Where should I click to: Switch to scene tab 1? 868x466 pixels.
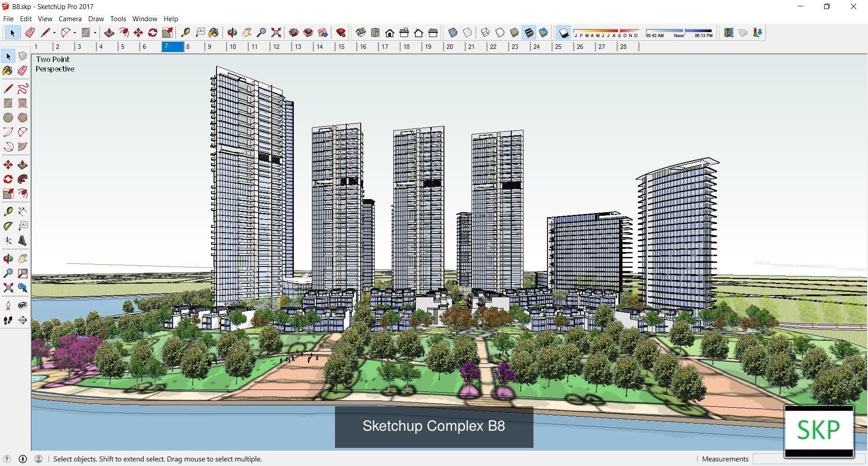42,47
